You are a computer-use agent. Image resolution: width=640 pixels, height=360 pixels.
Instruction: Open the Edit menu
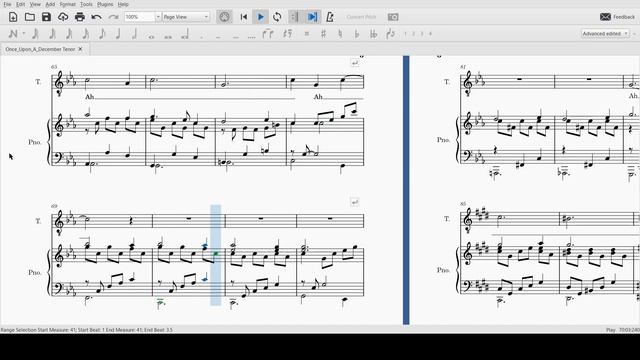tap(20, 4)
